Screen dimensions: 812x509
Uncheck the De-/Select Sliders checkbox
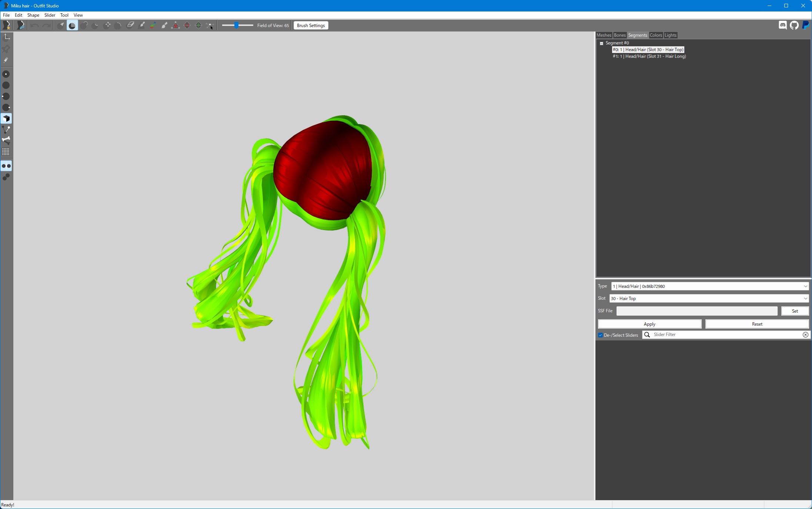[601, 335]
